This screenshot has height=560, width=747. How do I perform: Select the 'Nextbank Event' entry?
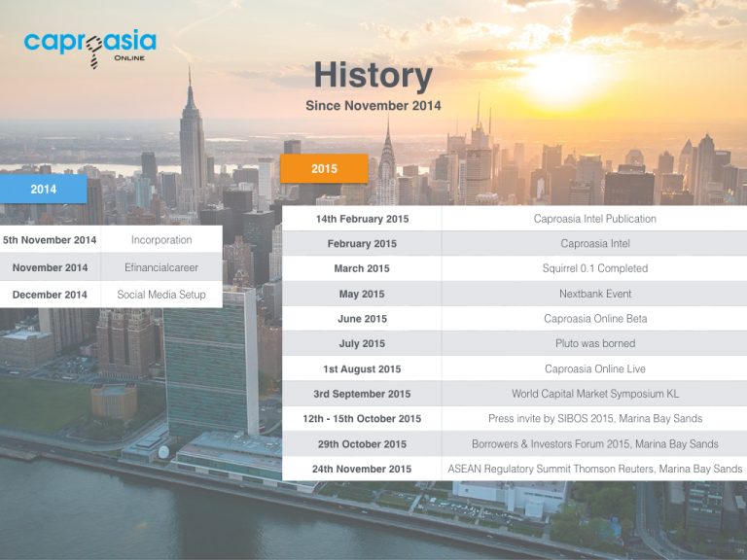pos(594,294)
